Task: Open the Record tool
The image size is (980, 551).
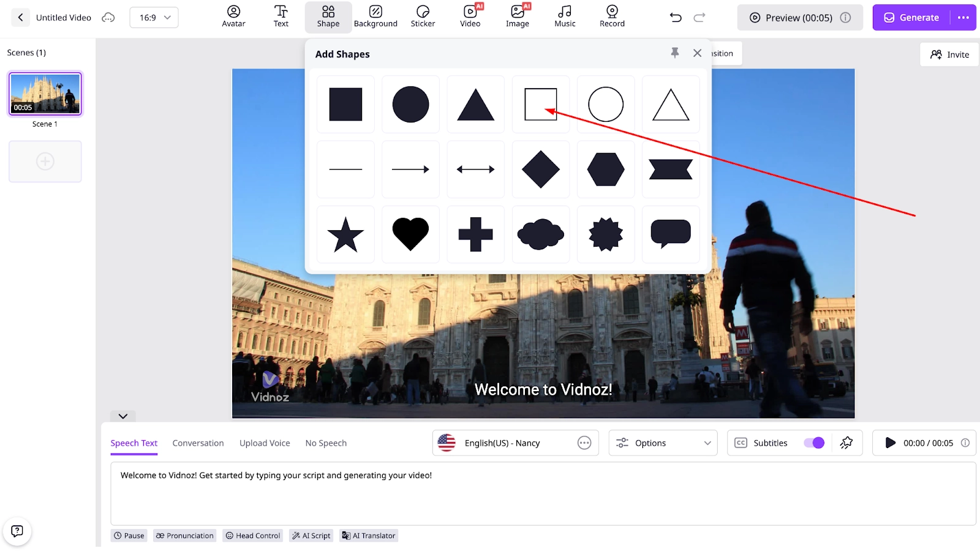Action: pyautogui.click(x=611, y=17)
